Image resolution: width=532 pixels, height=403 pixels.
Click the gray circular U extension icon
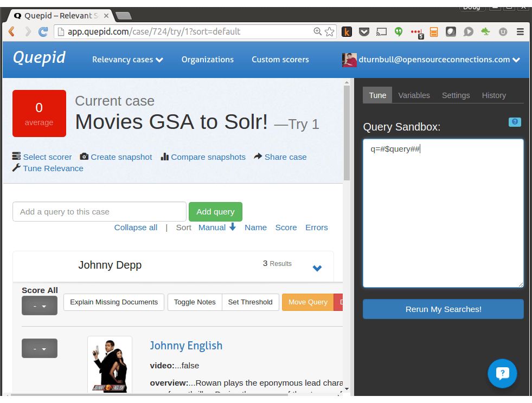pyautogui.click(x=503, y=32)
